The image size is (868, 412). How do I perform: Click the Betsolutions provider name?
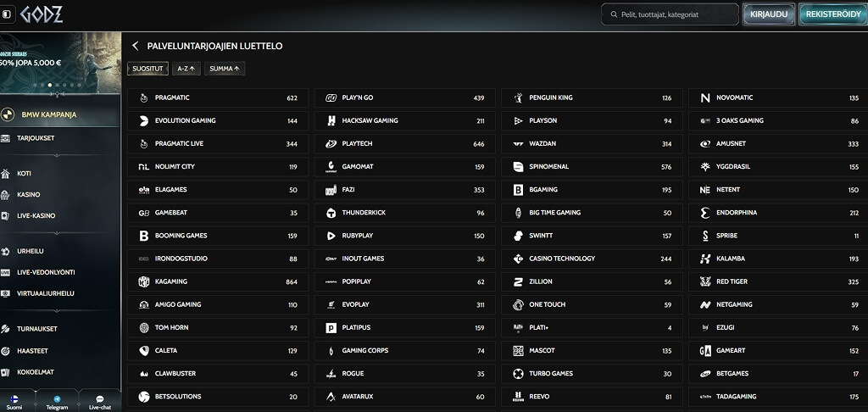178,397
